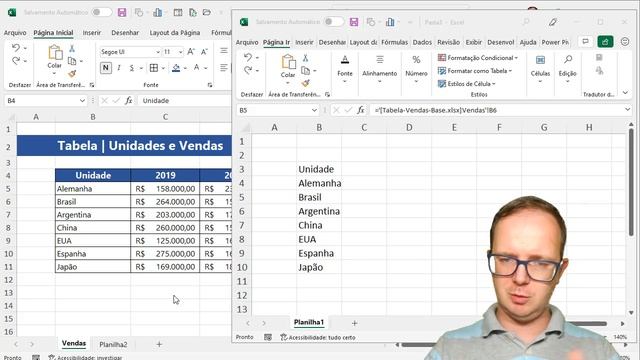
Task: Switch to the Planilha2 sheet tab
Action: [x=113, y=344]
